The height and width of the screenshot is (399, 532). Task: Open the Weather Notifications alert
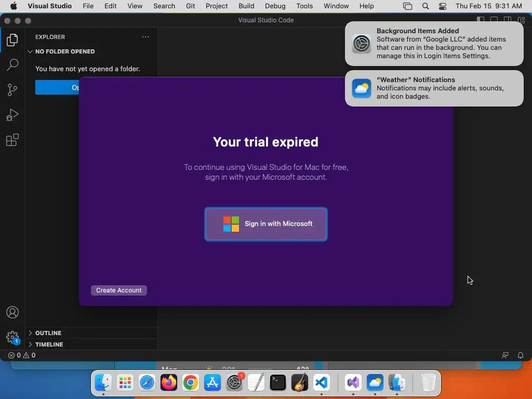point(434,88)
